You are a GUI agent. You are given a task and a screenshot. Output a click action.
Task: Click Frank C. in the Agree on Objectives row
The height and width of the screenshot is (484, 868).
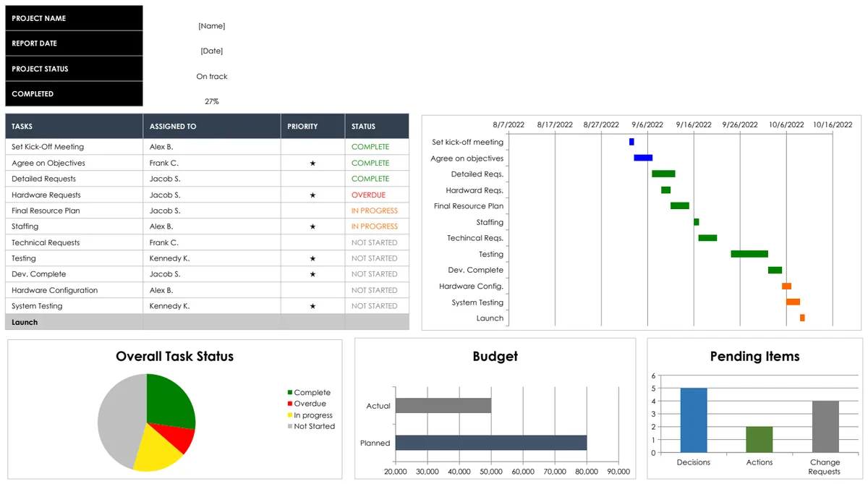coord(164,163)
